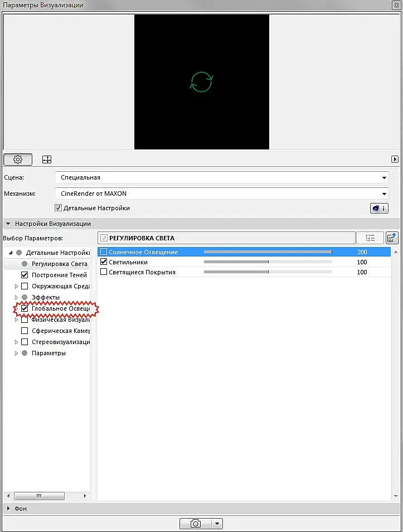The height and width of the screenshot is (532, 403).
Task: Adjust the Светящиеся Покрытия slider
Action: pyautogui.click(x=268, y=272)
